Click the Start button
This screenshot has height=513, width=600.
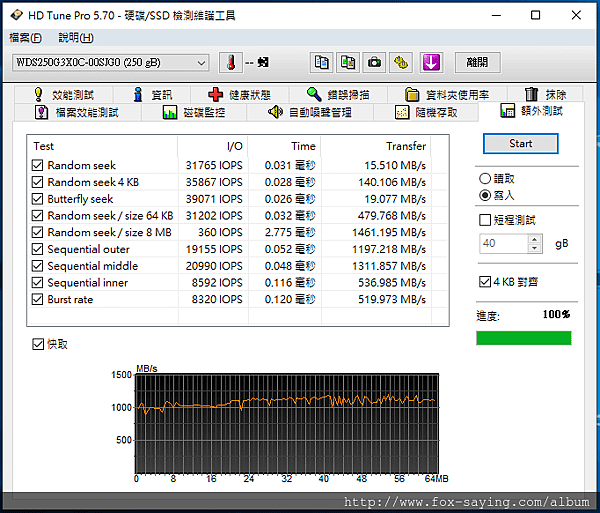point(520,143)
